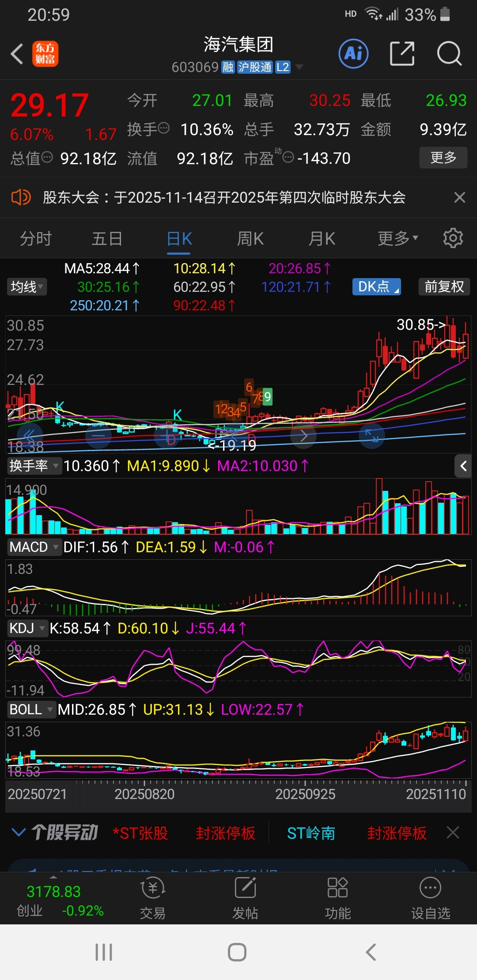The width and height of the screenshot is (477, 980).
Task: Tap the chart fullscreen expand arrows
Action: [x=372, y=436]
